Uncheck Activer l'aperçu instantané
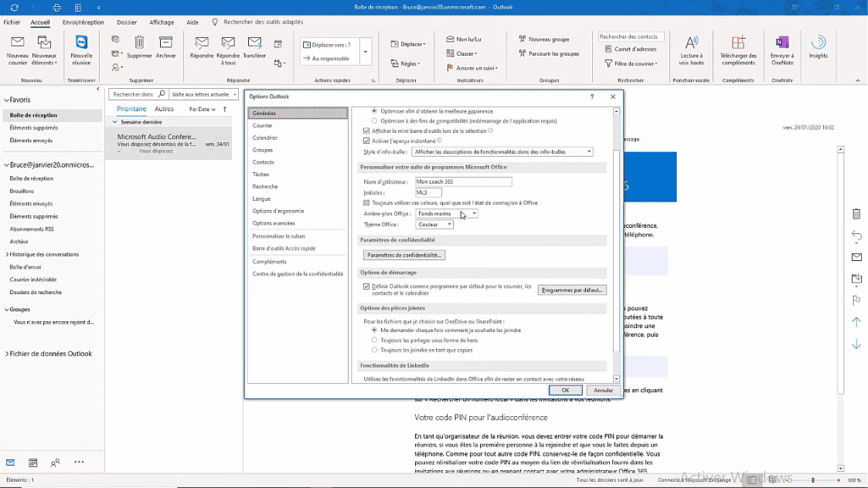 tap(366, 141)
